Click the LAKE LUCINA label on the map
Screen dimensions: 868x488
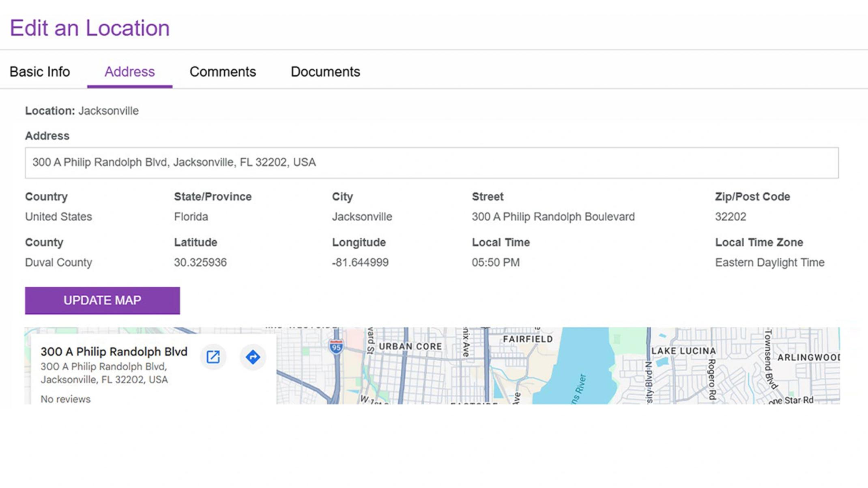tap(683, 351)
